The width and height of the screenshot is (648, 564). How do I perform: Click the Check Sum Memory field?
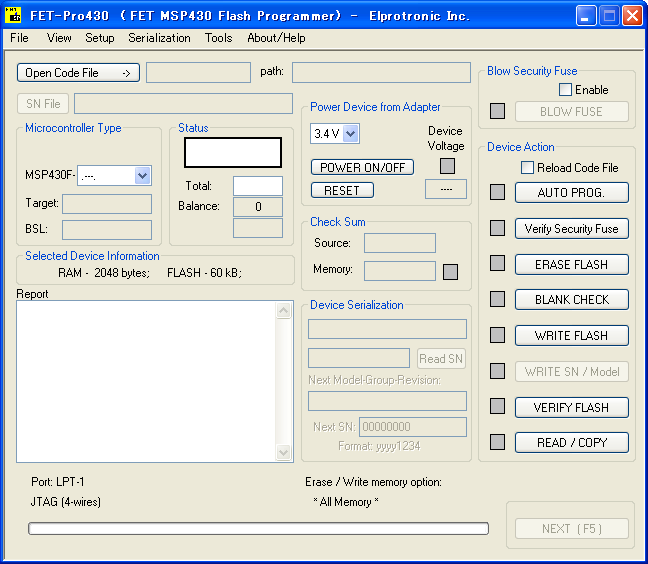(400, 271)
